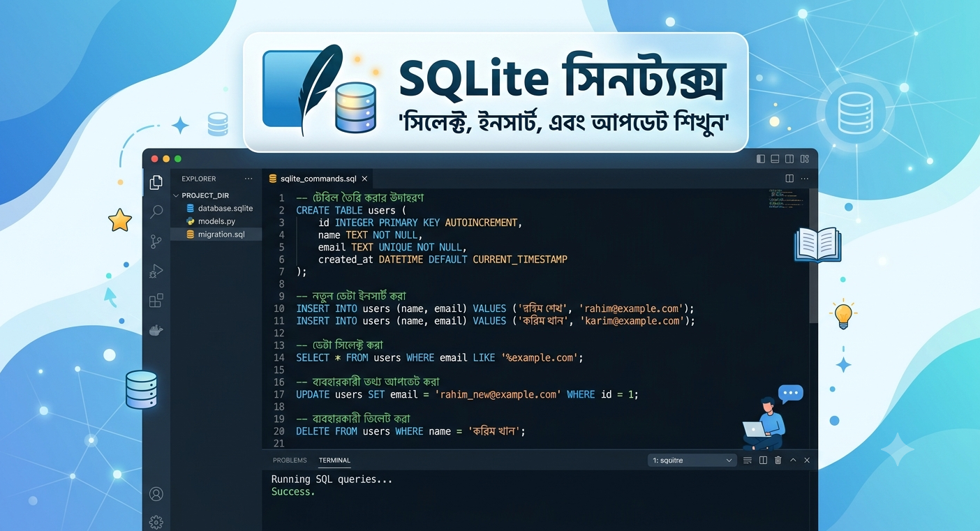The height and width of the screenshot is (531, 980).
Task: Click the tab's sqlite_commands.sql file icon
Action: (273, 179)
